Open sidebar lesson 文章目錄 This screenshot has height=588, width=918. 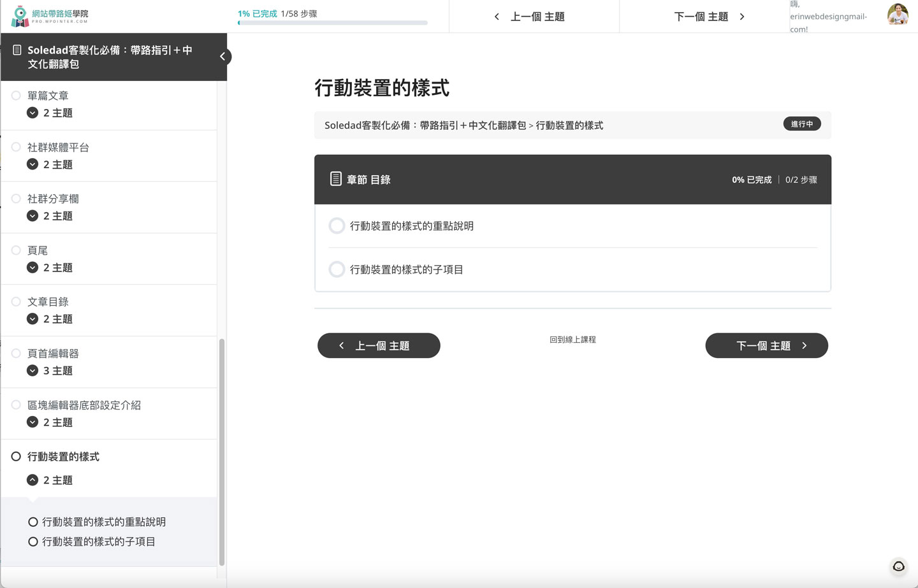tap(48, 301)
